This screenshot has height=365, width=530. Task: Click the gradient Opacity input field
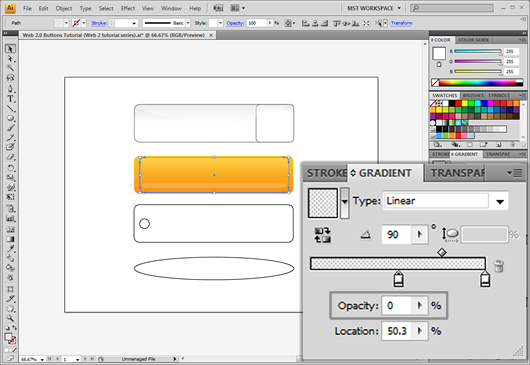coord(396,306)
